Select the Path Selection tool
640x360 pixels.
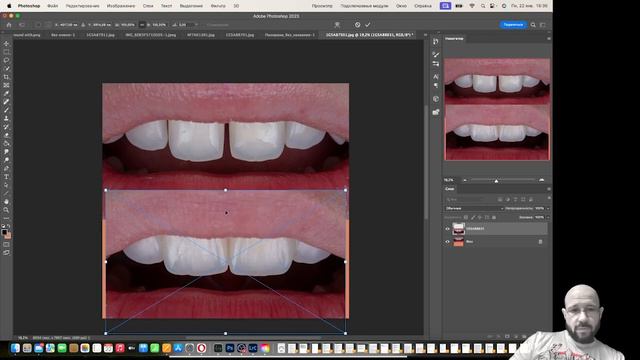(x=6, y=185)
